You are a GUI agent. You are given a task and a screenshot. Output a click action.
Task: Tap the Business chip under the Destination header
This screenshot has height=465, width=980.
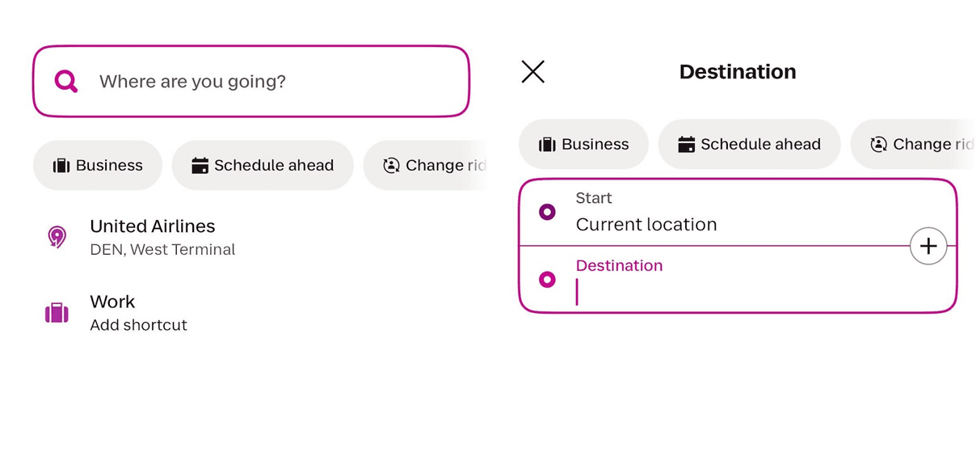coord(583,145)
